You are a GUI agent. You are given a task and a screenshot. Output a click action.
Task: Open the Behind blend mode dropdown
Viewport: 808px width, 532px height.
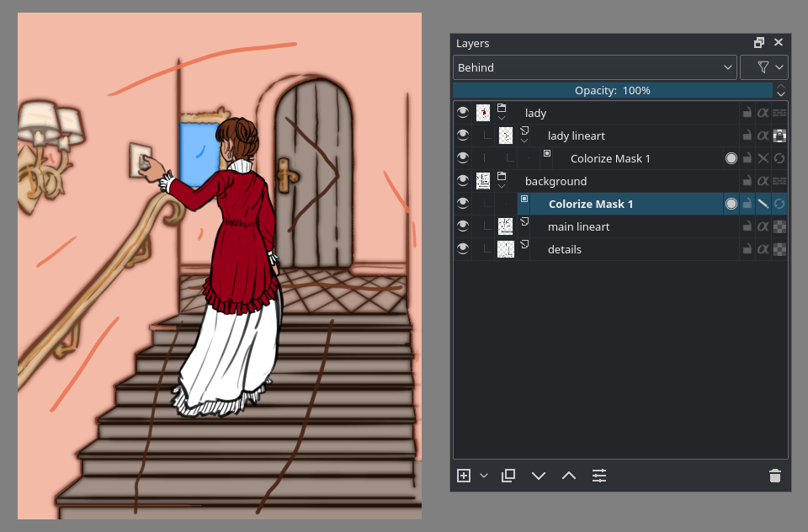coord(594,67)
